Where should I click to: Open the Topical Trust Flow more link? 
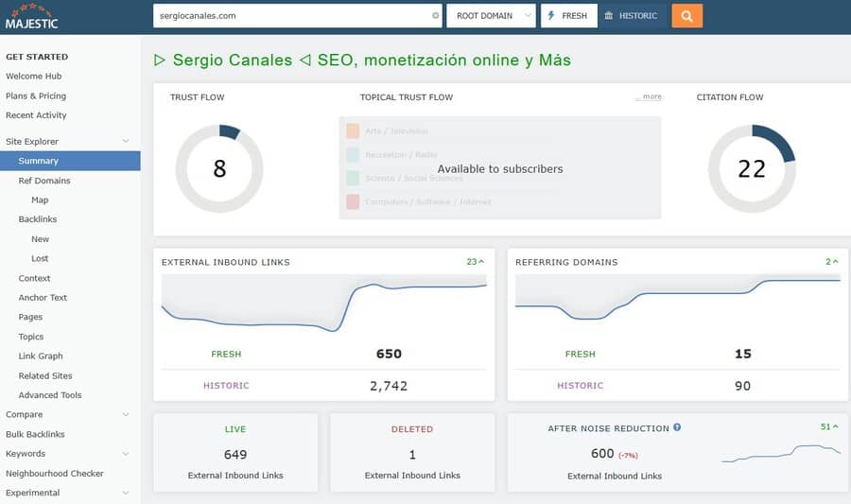point(649,97)
